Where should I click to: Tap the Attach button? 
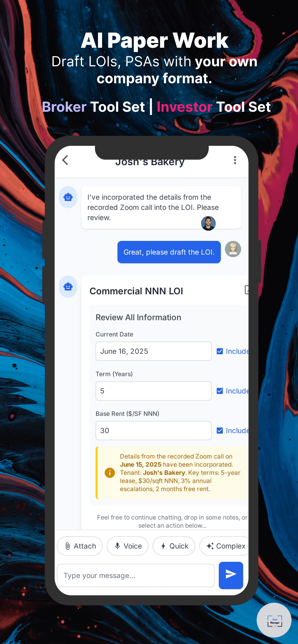coord(80,546)
